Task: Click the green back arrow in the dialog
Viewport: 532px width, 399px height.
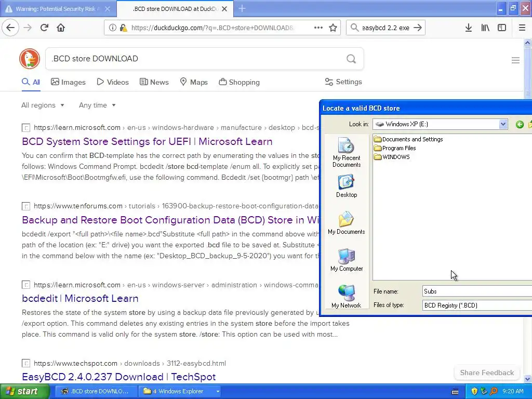Action: tap(520, 125)
